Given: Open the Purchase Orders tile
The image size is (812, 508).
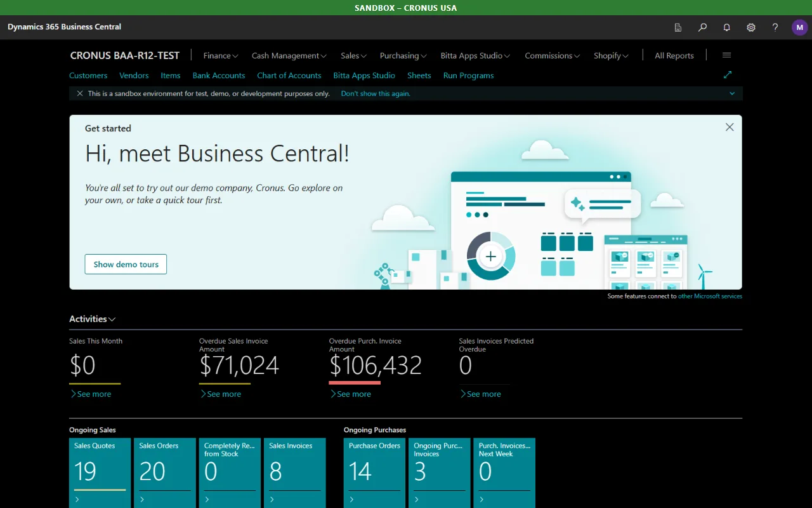Looking at the screenshot, I should coord(374,473).
